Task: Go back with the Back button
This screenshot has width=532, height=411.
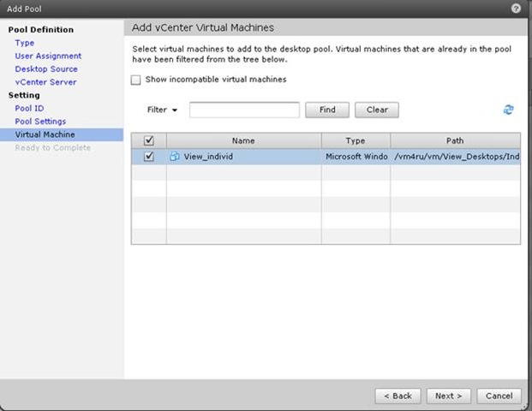Action: tap(398, 396)
